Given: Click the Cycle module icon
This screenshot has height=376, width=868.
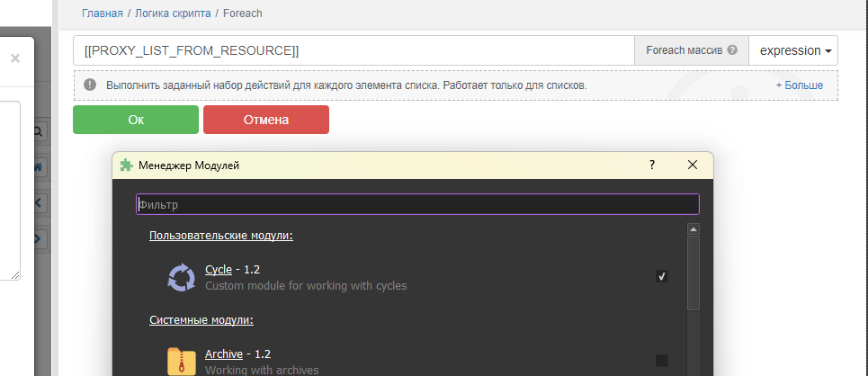Looking at the screenshot, I should click(x=182, y=277).
